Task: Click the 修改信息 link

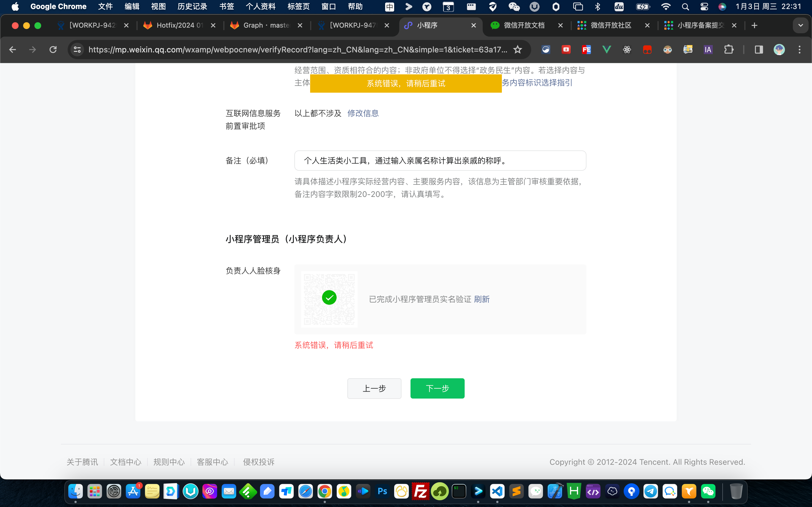Action: click(x=363, y=113)
